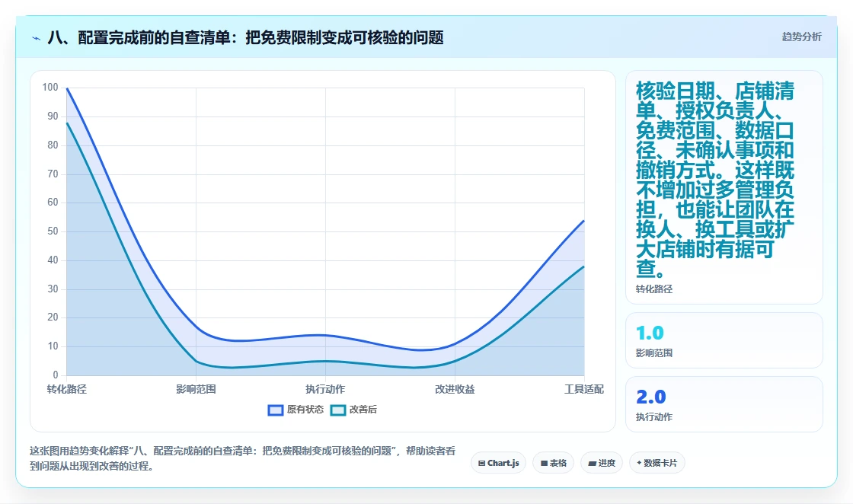
Task: Click the 工具适配 x-axis label
Action: tap(583, 389)
